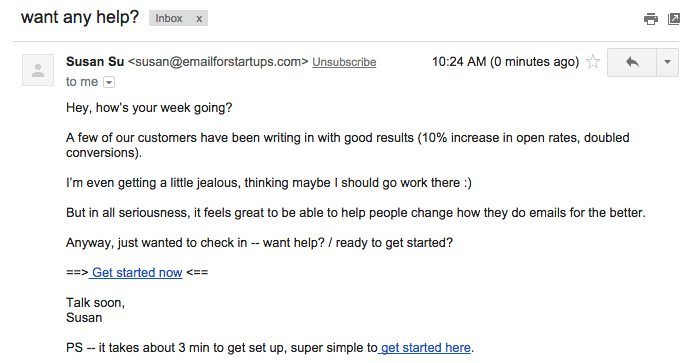The height and width of the screenshot is (363, 690).
Task: Open more options dropdown beside reply
Action: 667,62
